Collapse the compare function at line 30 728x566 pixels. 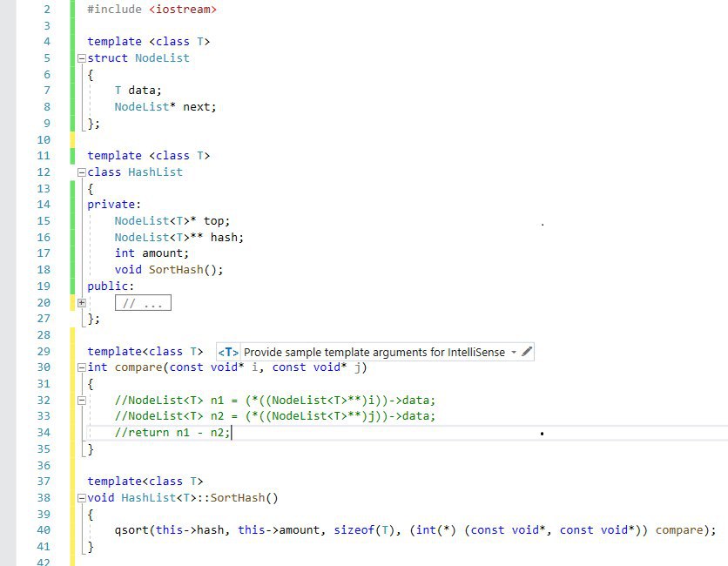(82, 367)
